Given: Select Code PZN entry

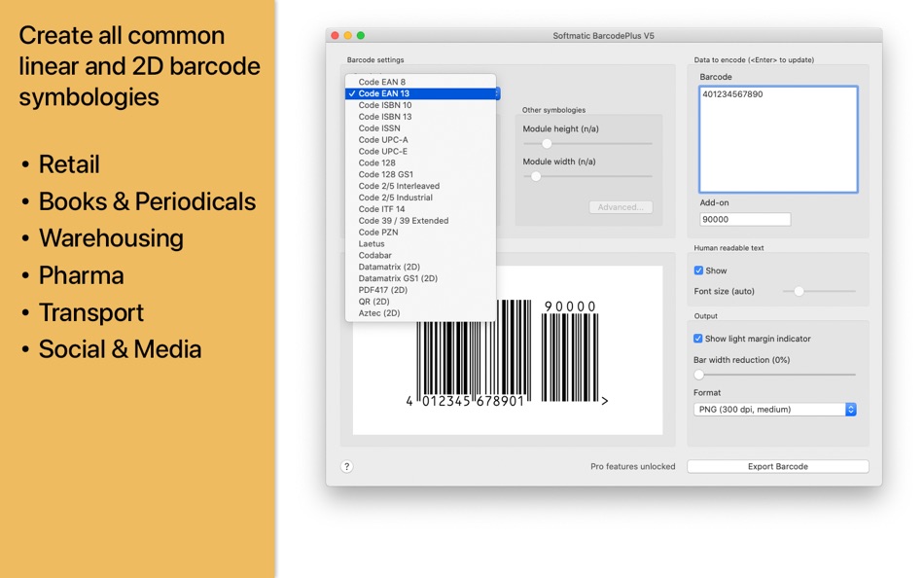Looking at the screenshot, I should point(421,233).
